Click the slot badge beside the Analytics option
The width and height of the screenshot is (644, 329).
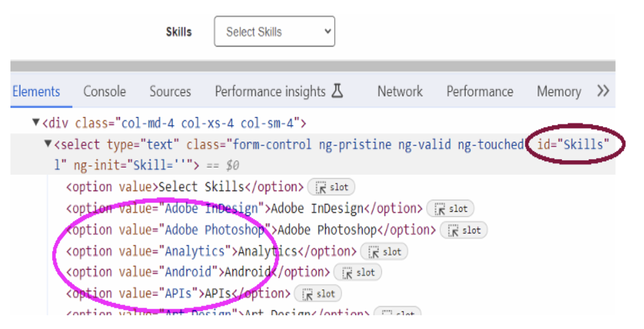[384, 251]
